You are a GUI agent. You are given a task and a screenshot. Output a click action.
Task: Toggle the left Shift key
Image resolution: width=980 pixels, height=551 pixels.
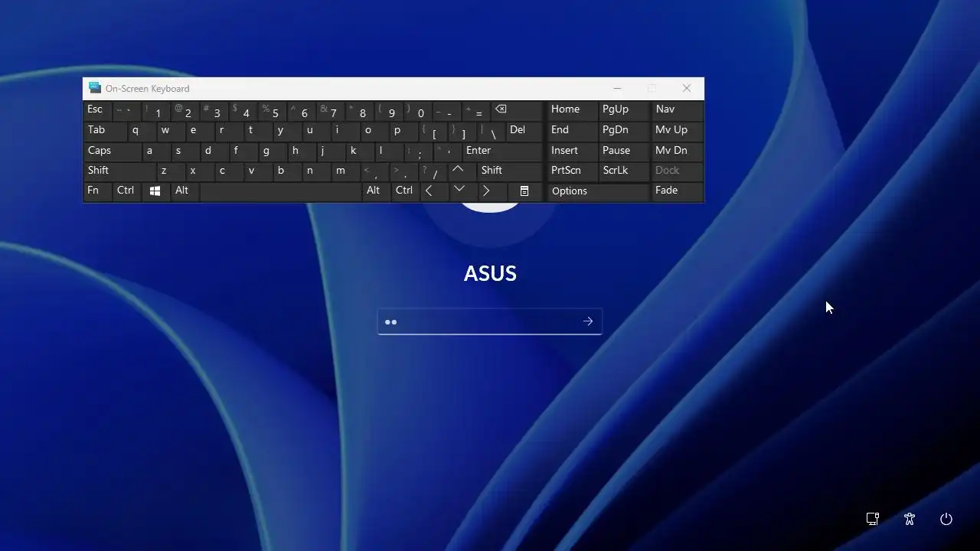pyautogui.click(x=119, y=171)
